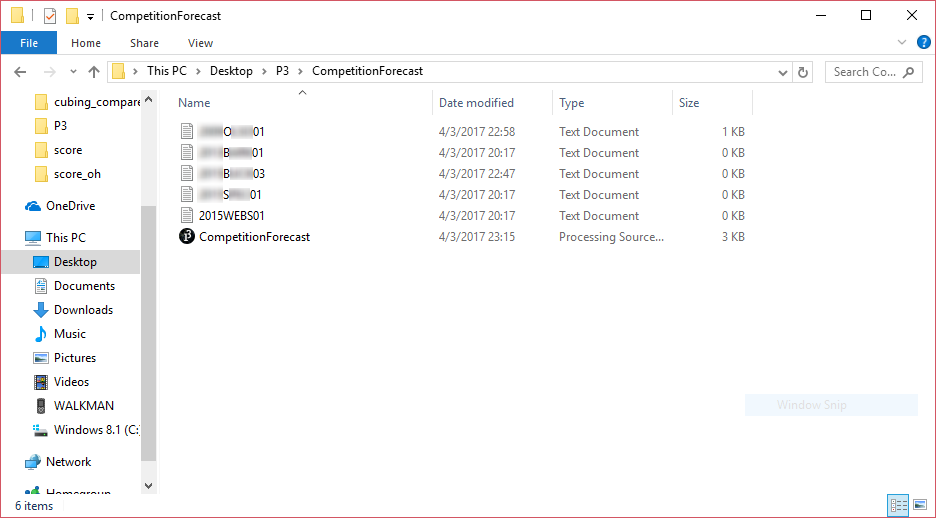The height and width of the screenshot is (518, 936).
Task: Click the navigation pane scrollbar down arrow
Action: point(149,486)
